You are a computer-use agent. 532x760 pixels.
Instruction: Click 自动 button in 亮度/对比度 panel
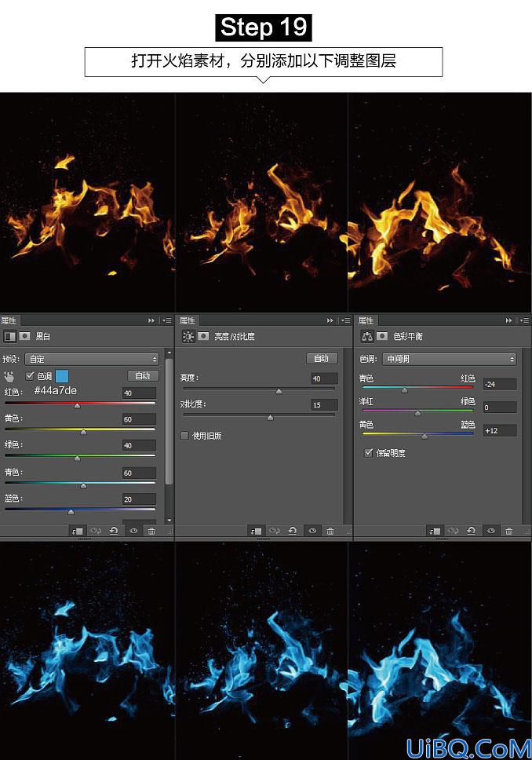click(322, 358)
